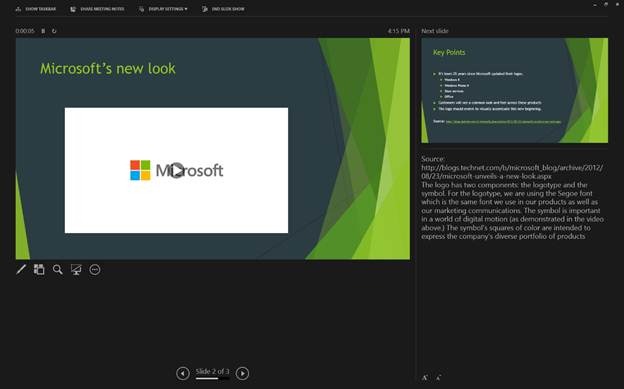Viewport: 624px width, 389px height.
Task: Click the slide progress bar under Slide 2 of 3
Action: coord(213,378)
